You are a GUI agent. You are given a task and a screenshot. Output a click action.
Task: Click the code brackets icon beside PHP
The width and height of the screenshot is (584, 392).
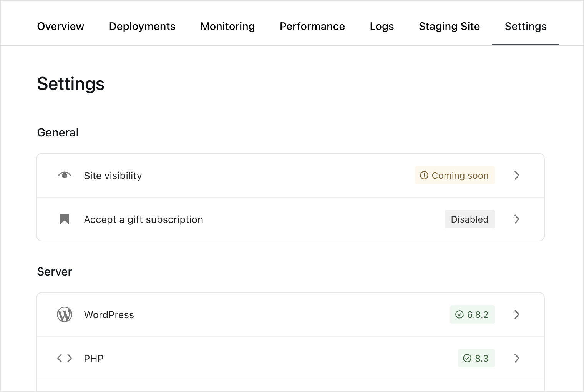pyautogui.click(x=64, y=358)
